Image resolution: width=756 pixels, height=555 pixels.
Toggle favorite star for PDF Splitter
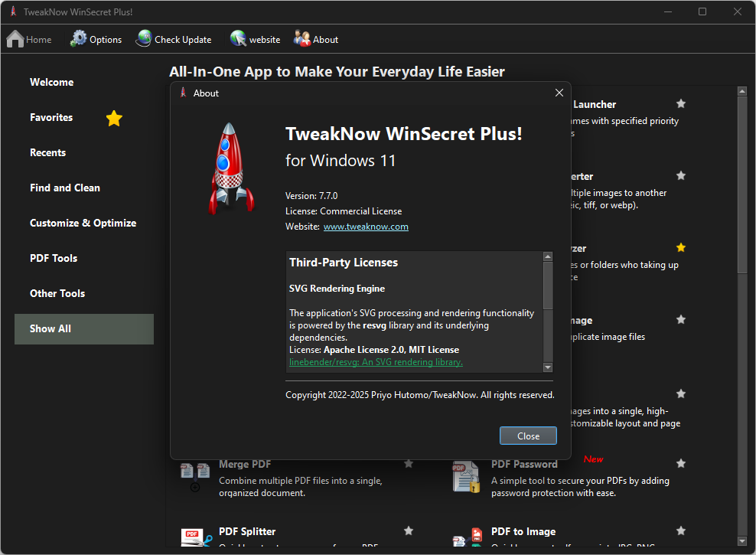click(x=409, y=531)
